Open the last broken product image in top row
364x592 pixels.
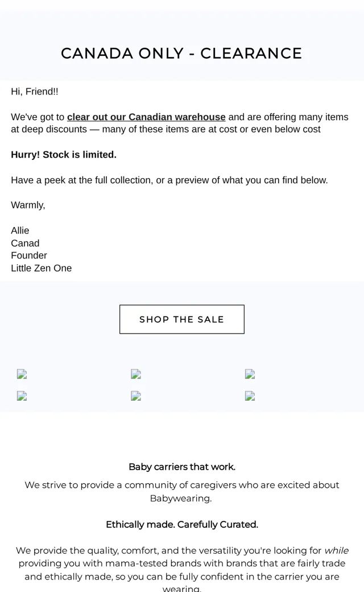click(250, 374)
